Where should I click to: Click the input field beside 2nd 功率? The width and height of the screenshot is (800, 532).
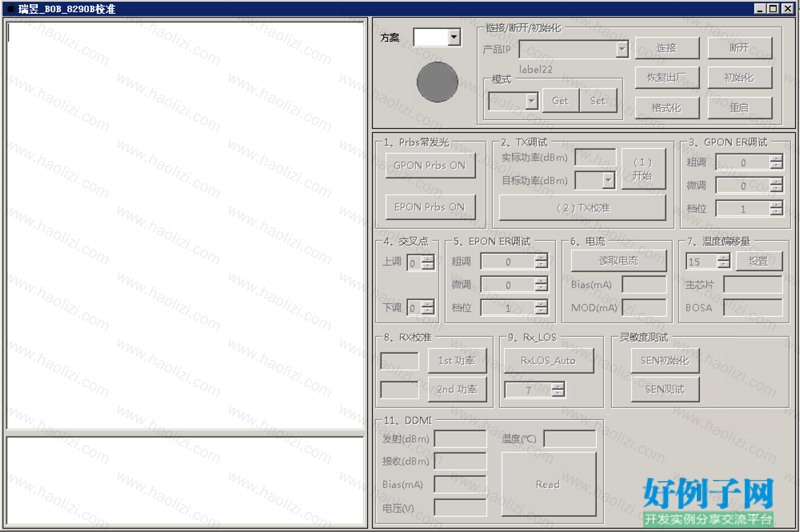click(x=400, y=390)
